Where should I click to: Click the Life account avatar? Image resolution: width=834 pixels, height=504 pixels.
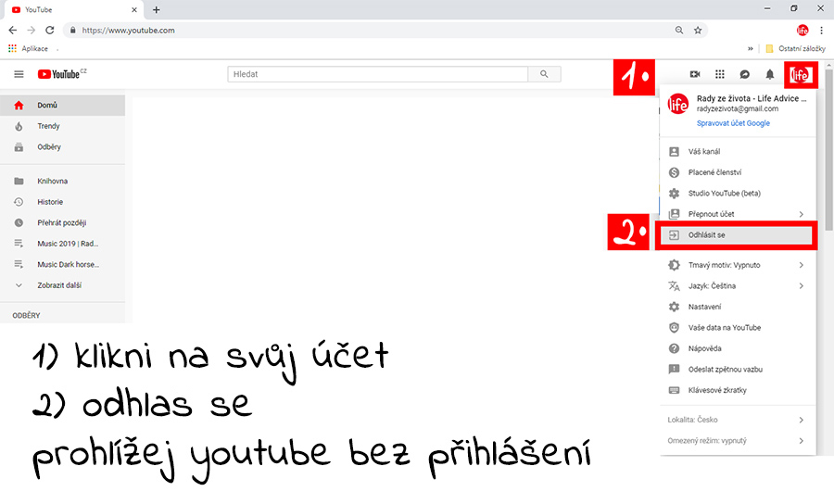[x=801, y=75]
